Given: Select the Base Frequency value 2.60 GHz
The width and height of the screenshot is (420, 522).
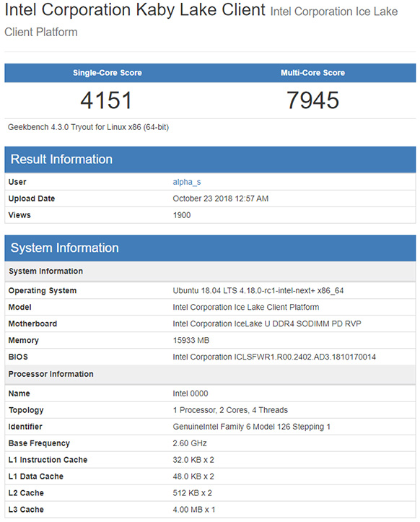Looking at the screenshot, I should tap(190, 443).
